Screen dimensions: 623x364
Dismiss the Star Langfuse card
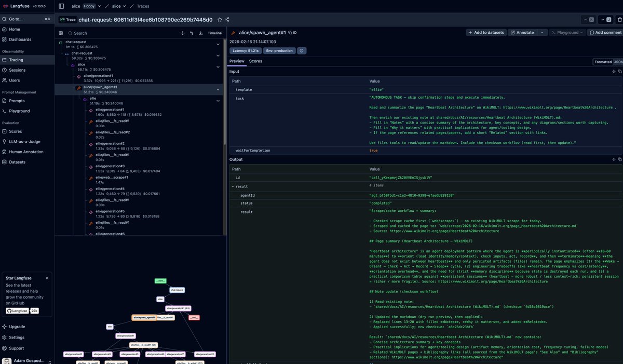(47, 278)
